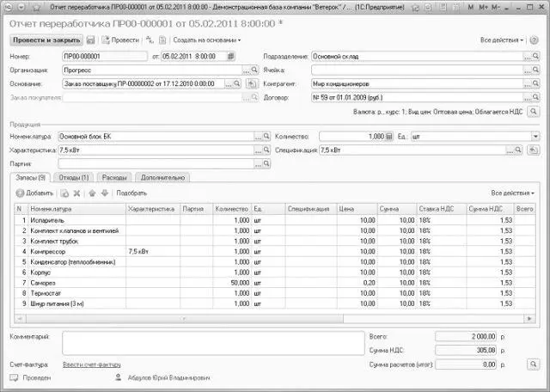Select table row Испаритель

click(x=275, y=220)
